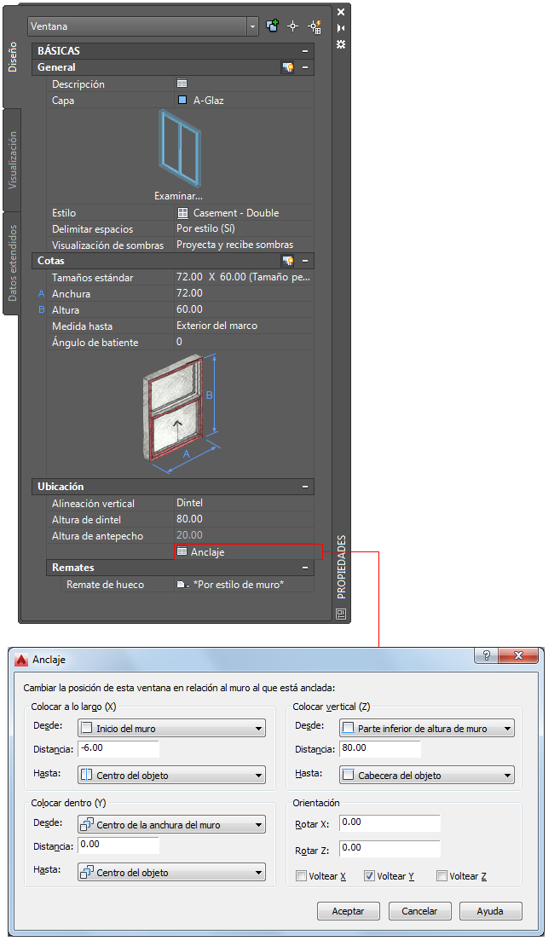Collapse the Cotas section
Viewport: 560px width, 952px height.
coord(305,261)
